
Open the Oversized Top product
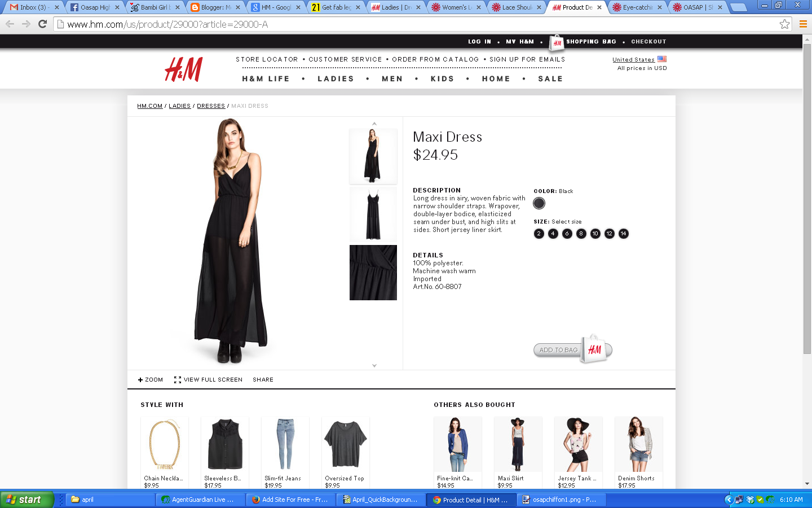[x=346, y=453]
